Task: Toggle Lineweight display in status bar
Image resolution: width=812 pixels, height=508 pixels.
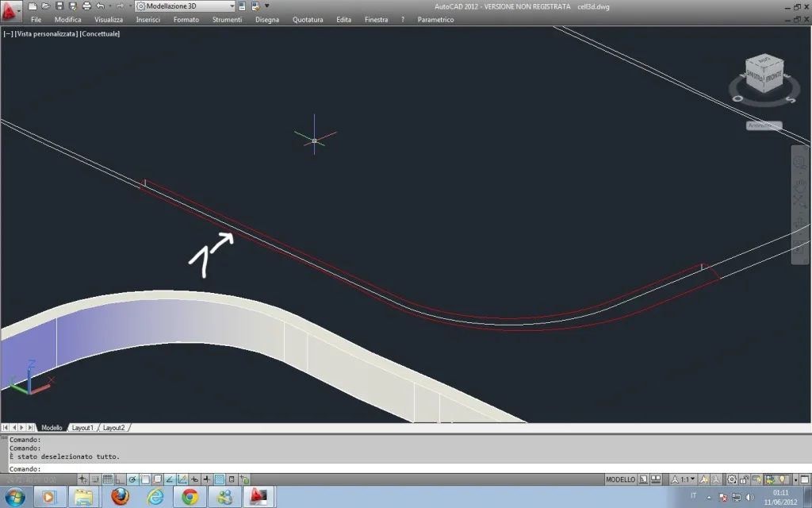Action: point(207,479)
